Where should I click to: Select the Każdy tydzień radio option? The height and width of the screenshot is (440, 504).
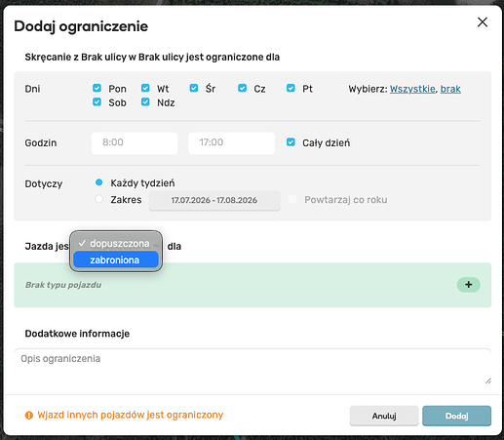pos(98,182)
